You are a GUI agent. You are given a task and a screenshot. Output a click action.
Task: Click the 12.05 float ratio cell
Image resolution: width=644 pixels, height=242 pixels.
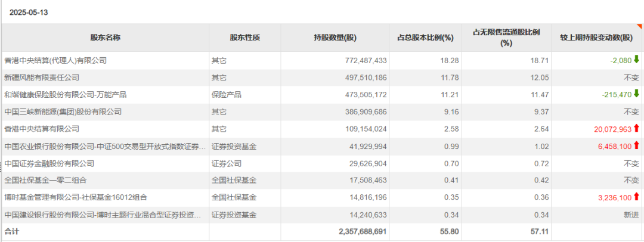(x=541, y=77)
